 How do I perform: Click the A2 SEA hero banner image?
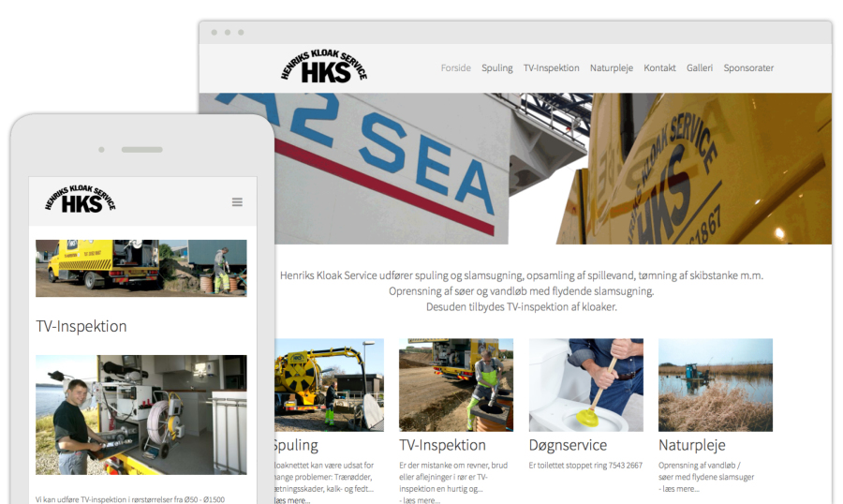click(515, 169)
